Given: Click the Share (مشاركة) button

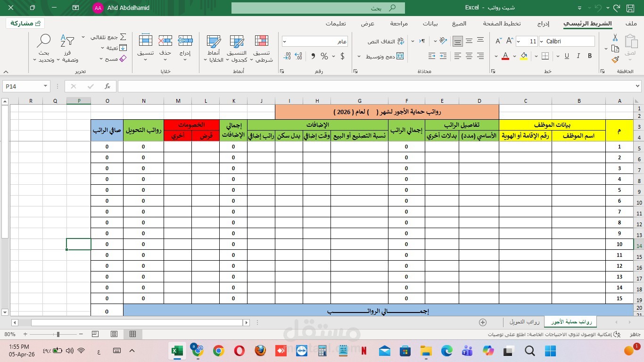Looking at the screenshot, I should point(25,23).
